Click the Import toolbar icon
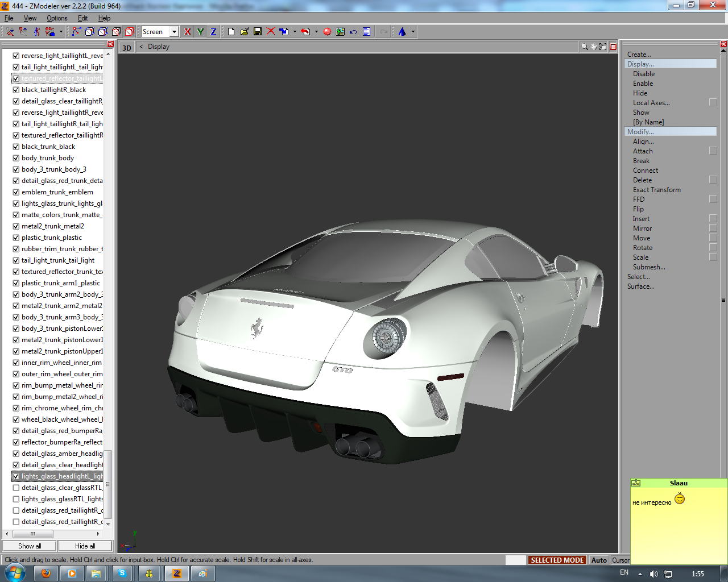Image resolution: width=728 pixels, height=582 pixels. point(284,32)
